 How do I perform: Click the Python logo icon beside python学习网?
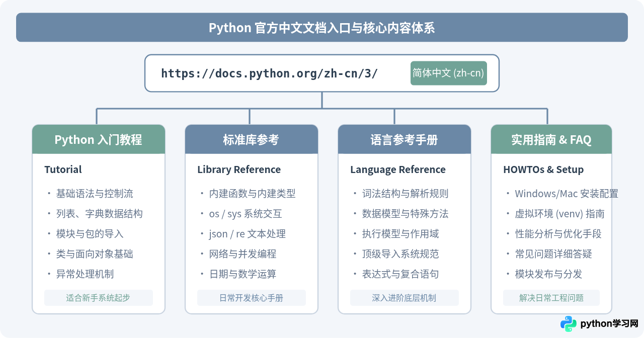(x=569, y=324)
